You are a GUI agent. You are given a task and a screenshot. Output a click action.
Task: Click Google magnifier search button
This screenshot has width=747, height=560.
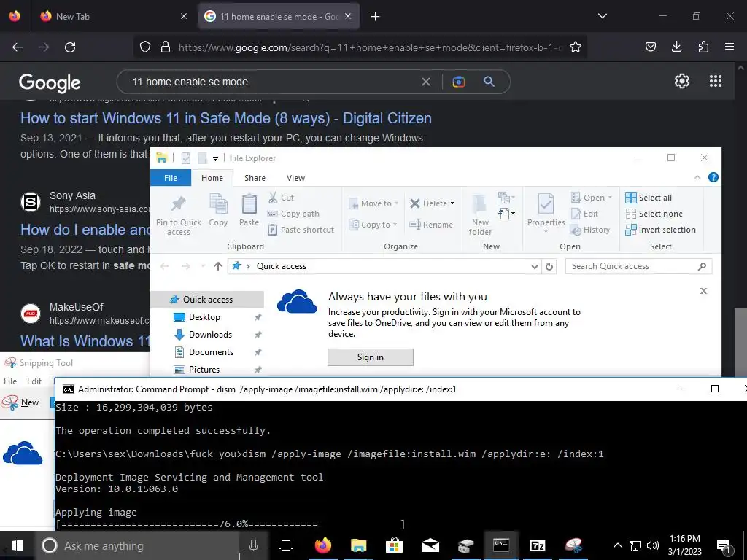489,82
